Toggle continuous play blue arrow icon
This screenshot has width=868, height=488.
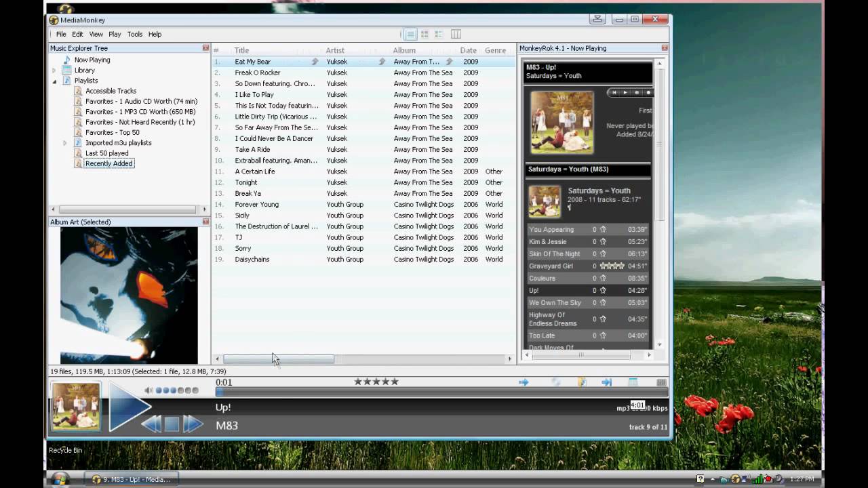tap(524, 382)
